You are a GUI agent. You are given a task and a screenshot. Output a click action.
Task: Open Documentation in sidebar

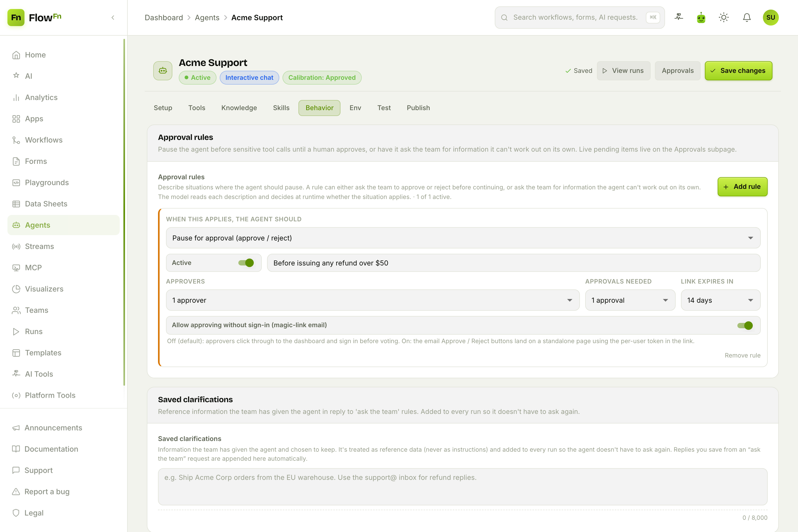click(64, 449)
